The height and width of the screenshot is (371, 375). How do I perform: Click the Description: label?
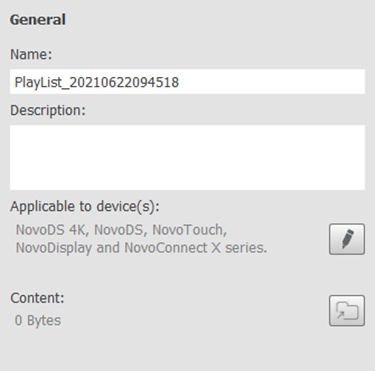48,110
